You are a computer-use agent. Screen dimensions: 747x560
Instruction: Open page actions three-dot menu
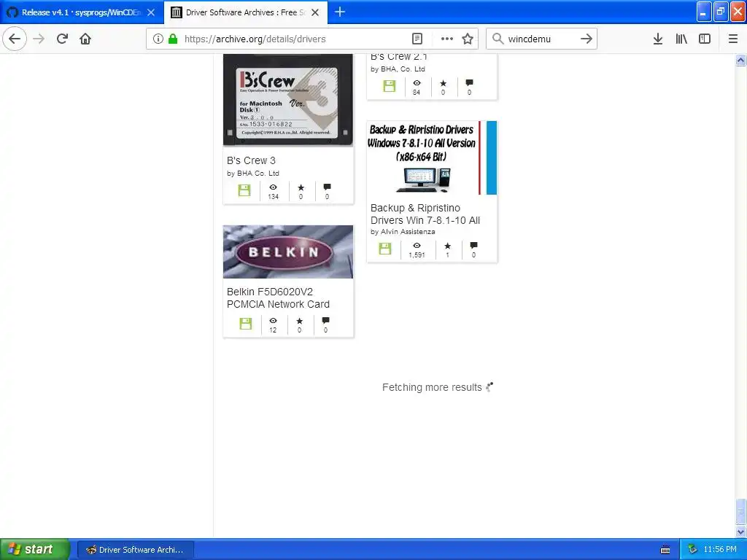tap(447, 39)
